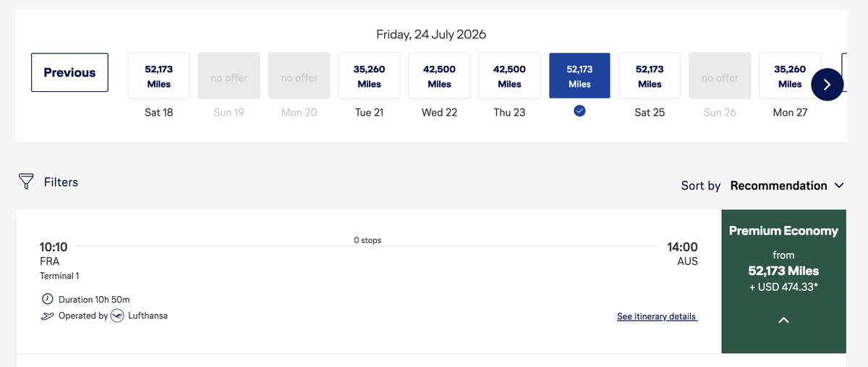Click the Previous dates button
The width and height of the screenshot is (868, 367).
[69, 72]
